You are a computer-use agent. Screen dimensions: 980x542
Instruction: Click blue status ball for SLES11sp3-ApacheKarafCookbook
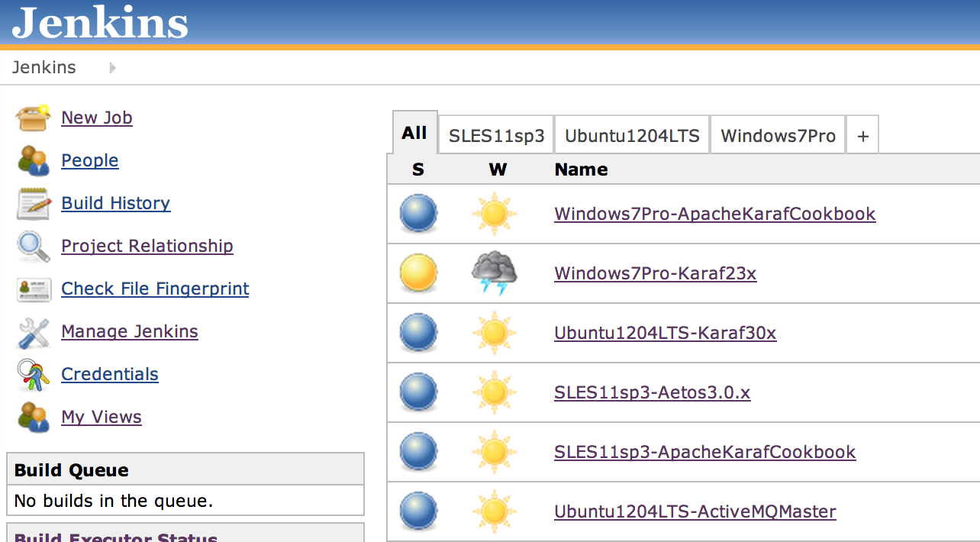(x=418, y=452)
